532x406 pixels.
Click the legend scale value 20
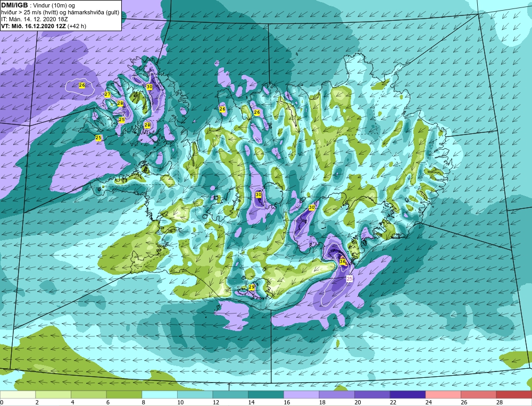coord(358,402)
